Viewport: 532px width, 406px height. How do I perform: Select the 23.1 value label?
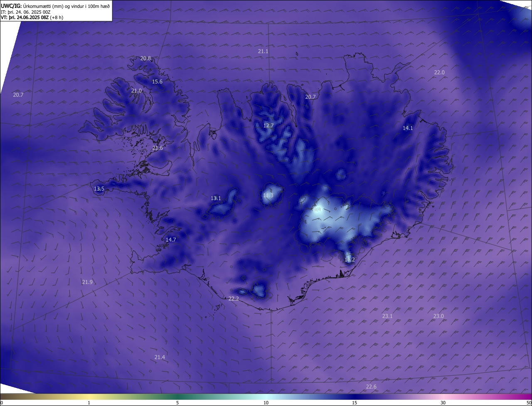pyautogui.click(x=387, y=316)
